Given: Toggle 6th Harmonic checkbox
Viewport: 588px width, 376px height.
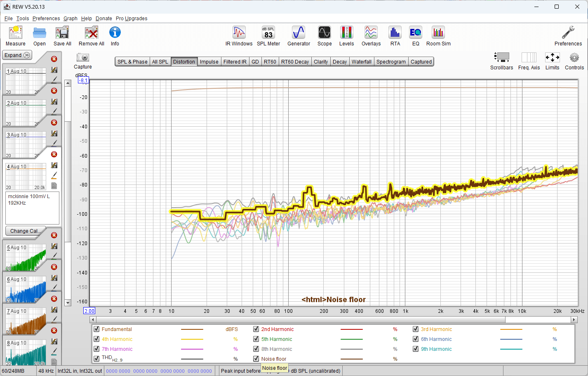Looking at the screenshot, I should (416, 339).
